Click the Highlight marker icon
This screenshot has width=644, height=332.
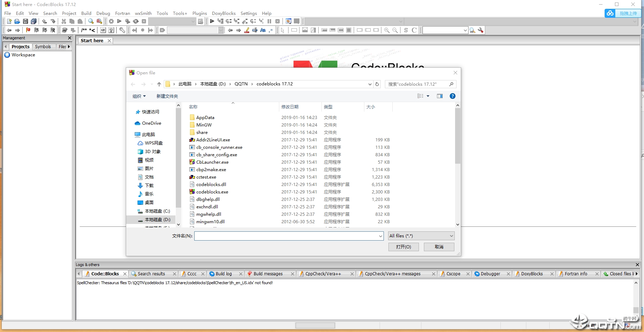(247, 30)
